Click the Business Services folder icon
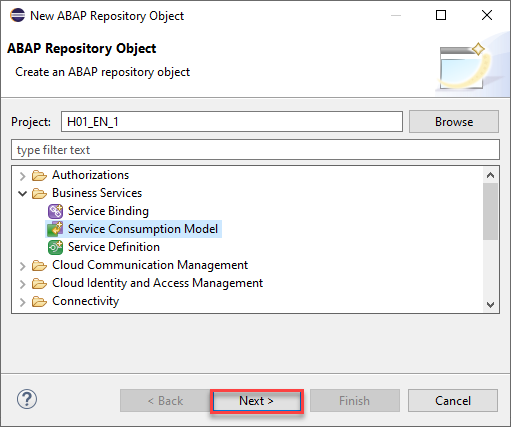Viewport: 511px width, 427px height. click(x=39, y=193)
